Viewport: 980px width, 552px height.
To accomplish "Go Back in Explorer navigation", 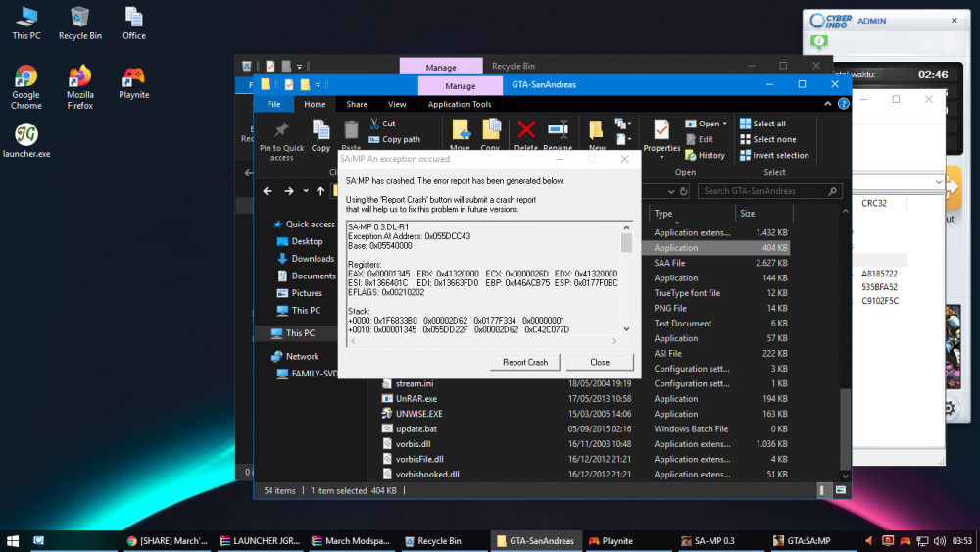I will 268,191.
